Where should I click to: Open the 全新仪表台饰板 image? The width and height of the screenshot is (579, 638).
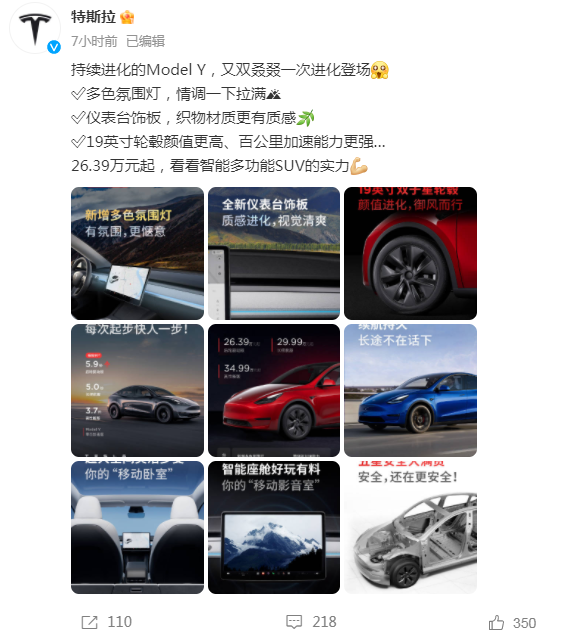click(x=274, y=253)
